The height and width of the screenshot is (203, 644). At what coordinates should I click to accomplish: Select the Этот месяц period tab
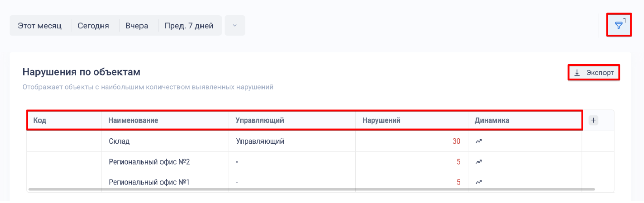coord(40,26)
